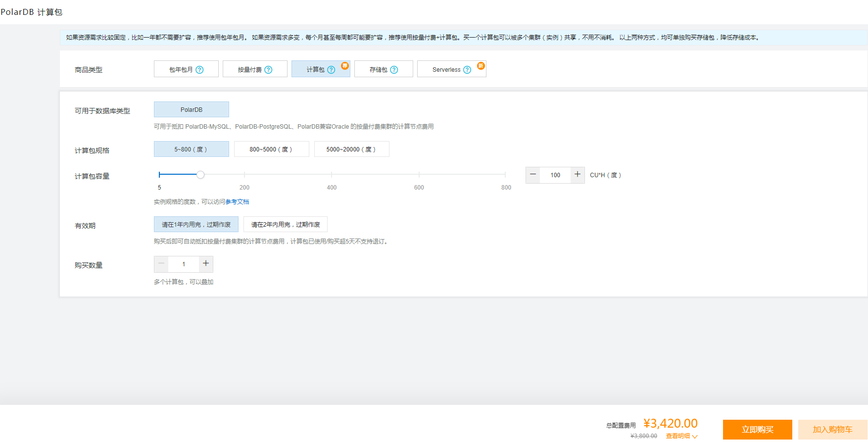Image resolution: width=868 pixels, height=442 pixels.
Task: Click the capacity value field showing 100
Action: (x=555, y=175)
